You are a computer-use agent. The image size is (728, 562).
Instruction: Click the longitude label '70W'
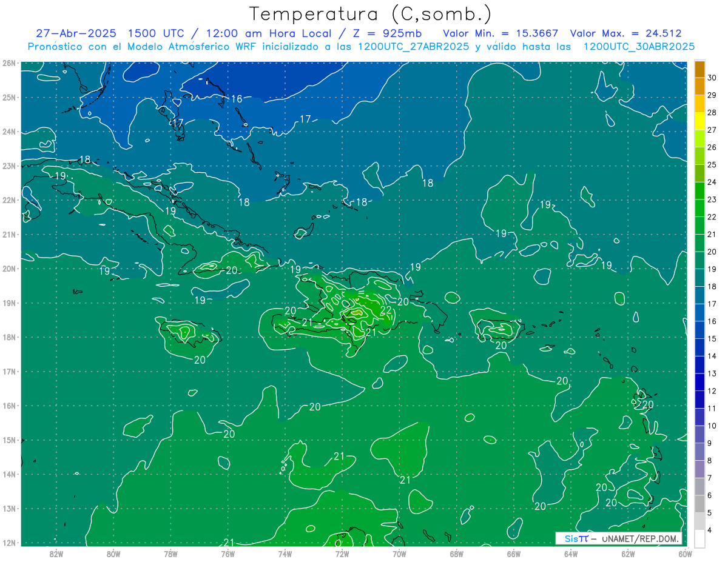click(x=399, y=553)
